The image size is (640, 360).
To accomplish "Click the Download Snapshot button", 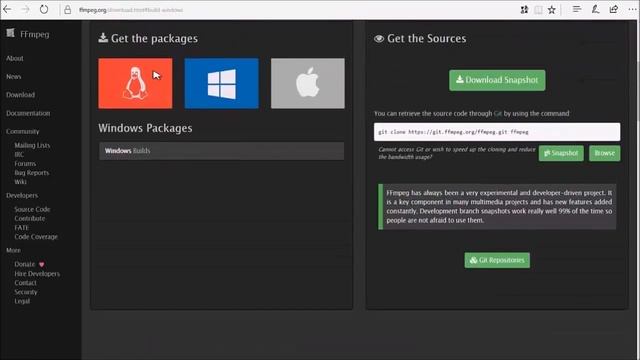I will click(497, 80).
